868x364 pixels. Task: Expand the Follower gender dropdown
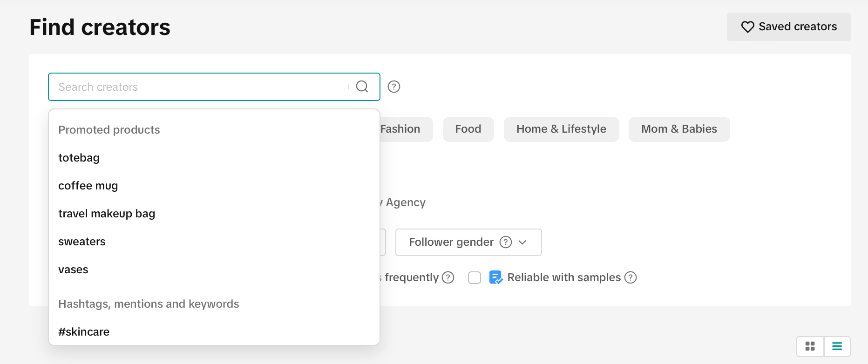coord(451,242)
